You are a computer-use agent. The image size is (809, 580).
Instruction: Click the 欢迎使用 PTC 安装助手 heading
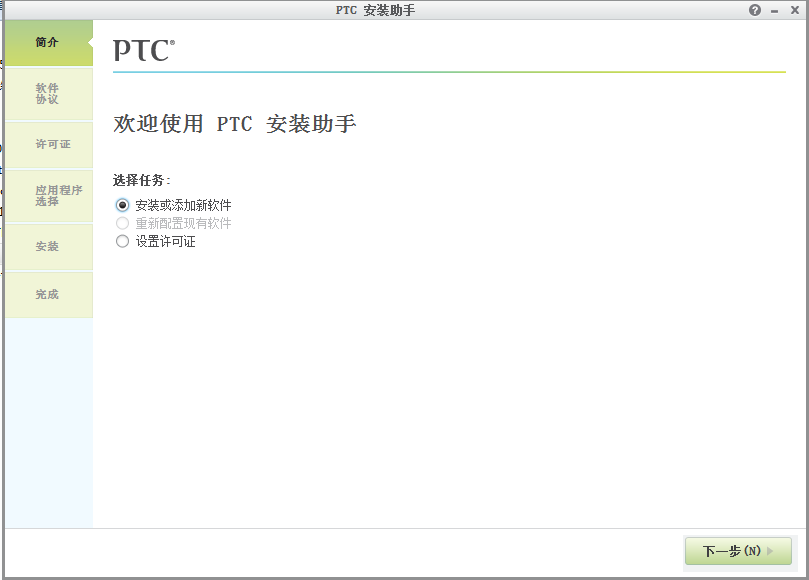tap(235, 124)
